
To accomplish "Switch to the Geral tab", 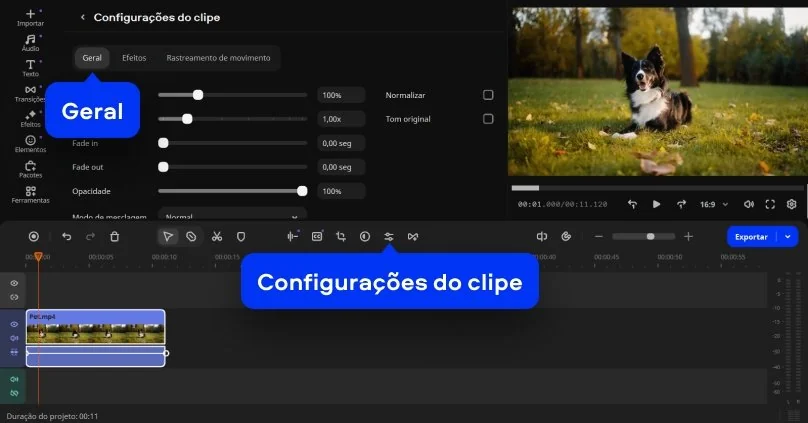I will click(x=92, y=58).
